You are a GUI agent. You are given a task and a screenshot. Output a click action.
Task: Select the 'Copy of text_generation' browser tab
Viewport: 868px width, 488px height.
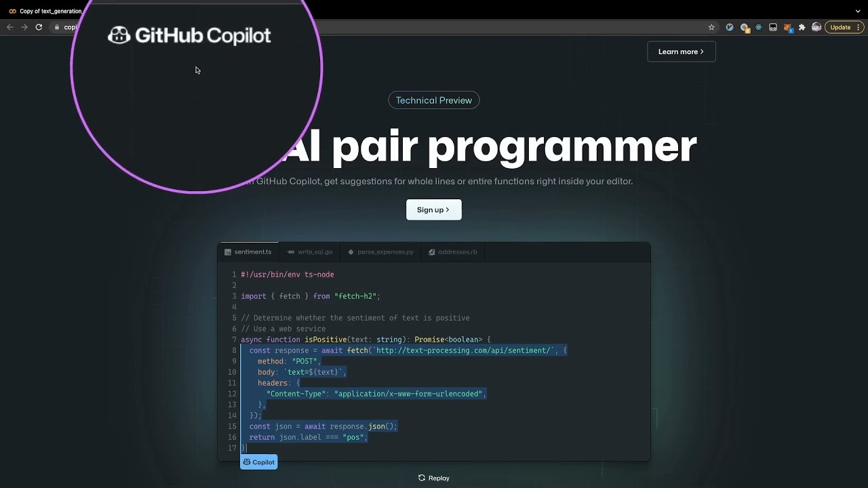click(45, 11)
